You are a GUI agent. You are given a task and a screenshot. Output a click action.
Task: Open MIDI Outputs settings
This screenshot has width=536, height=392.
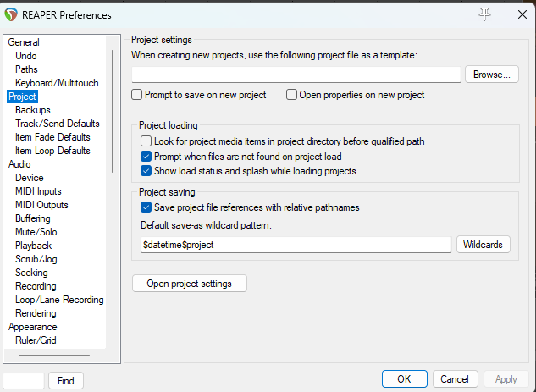41,205
